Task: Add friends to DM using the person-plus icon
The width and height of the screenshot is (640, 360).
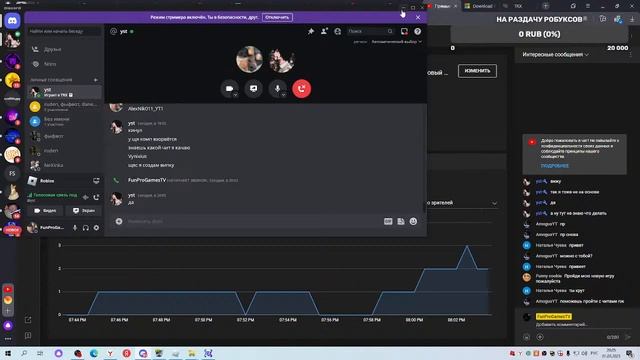Action: [x=324, y=31]
